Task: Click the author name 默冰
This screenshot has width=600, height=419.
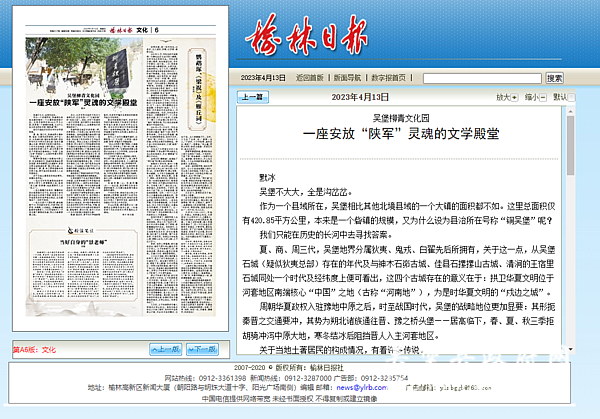Action: (267, 178)
